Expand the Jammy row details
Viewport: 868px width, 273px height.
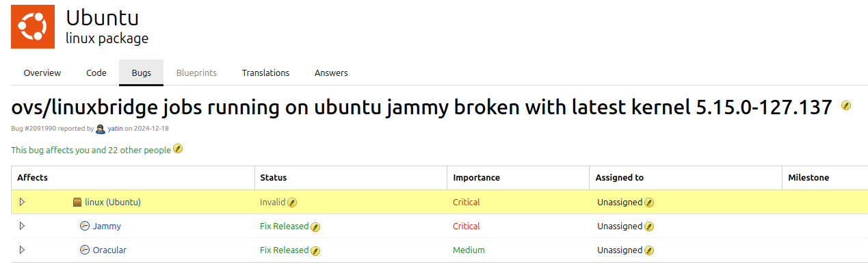point(22,226)
